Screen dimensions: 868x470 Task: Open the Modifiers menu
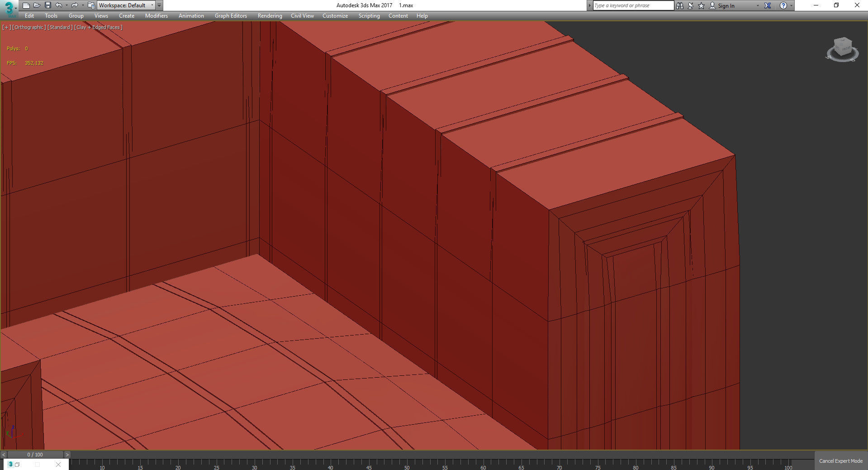coord(157,16)
